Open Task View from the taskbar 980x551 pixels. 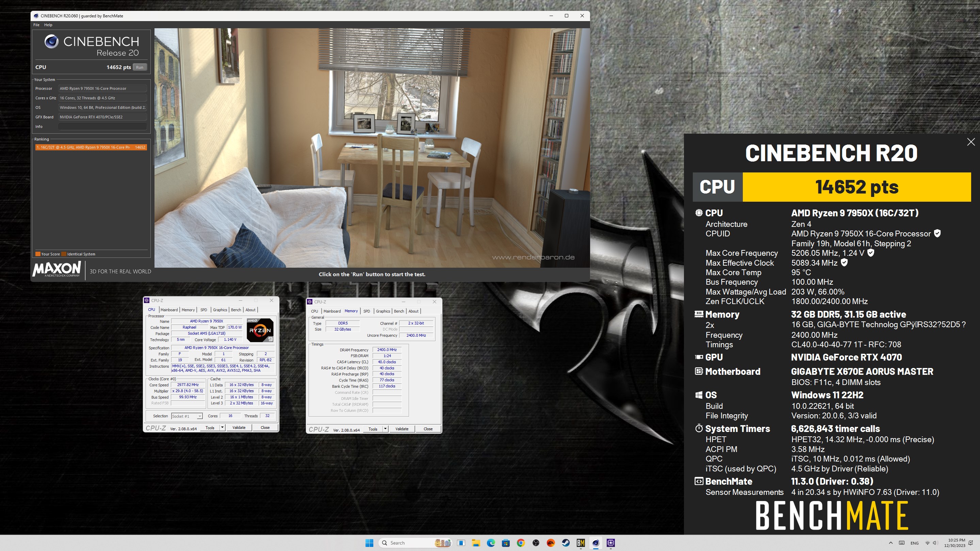(x=461, y=542)
